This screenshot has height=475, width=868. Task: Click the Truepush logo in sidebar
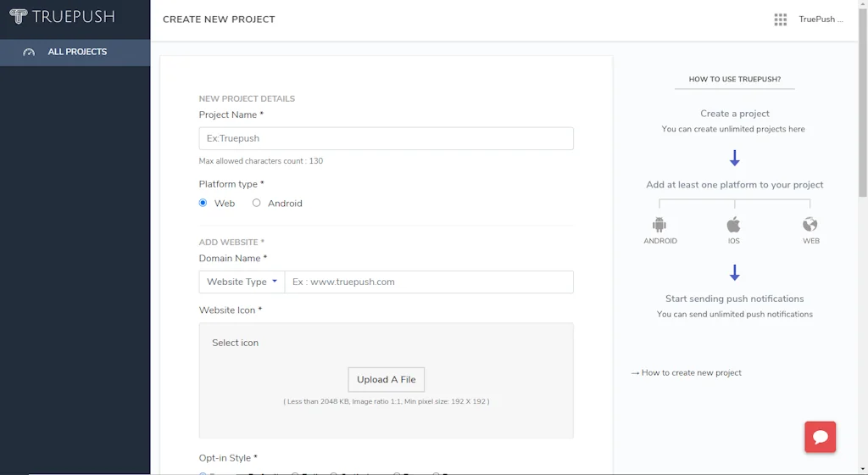62,17
